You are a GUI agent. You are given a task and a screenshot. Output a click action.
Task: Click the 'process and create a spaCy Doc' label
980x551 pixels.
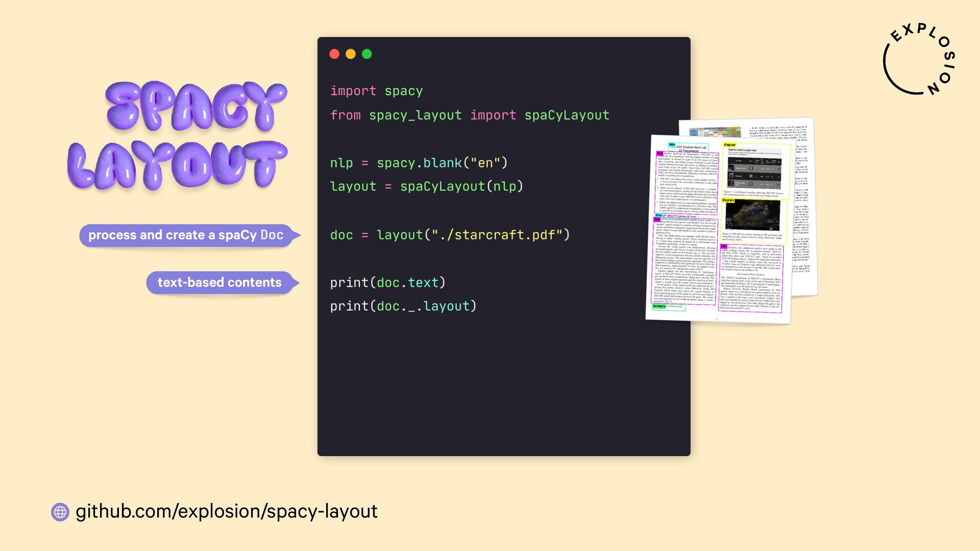pos(186,235)
